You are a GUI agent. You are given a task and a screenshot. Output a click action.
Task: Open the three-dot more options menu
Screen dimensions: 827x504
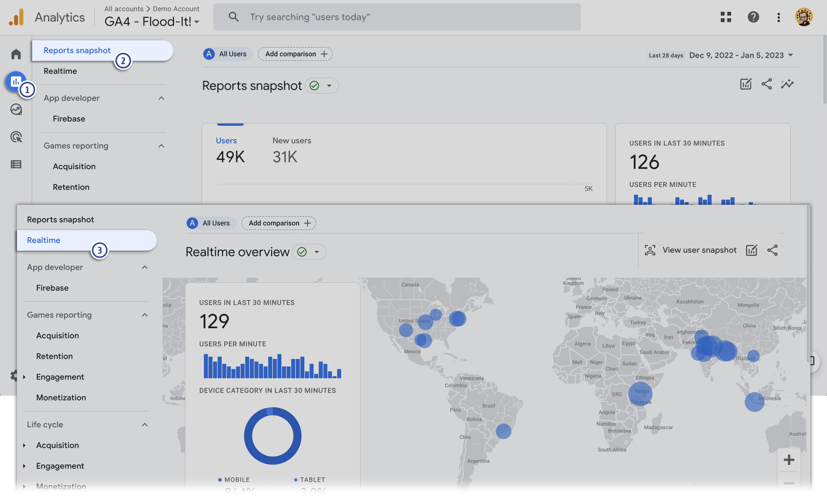point(778,17)
